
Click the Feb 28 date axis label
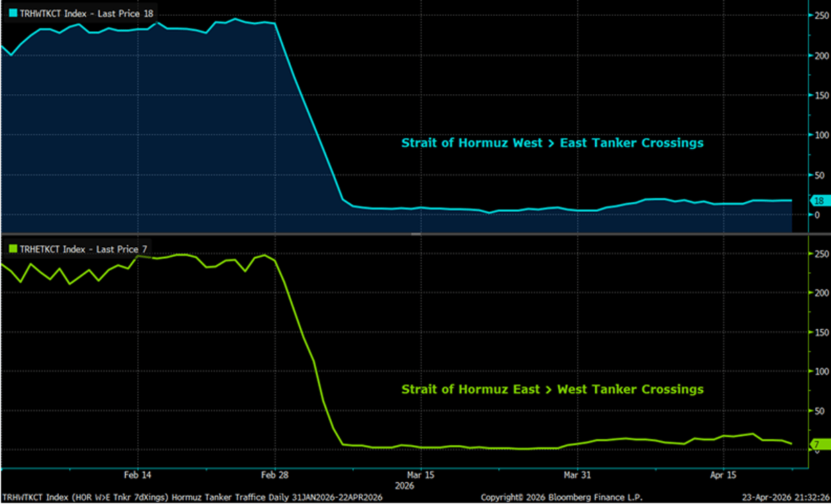[x=275, y=476]
